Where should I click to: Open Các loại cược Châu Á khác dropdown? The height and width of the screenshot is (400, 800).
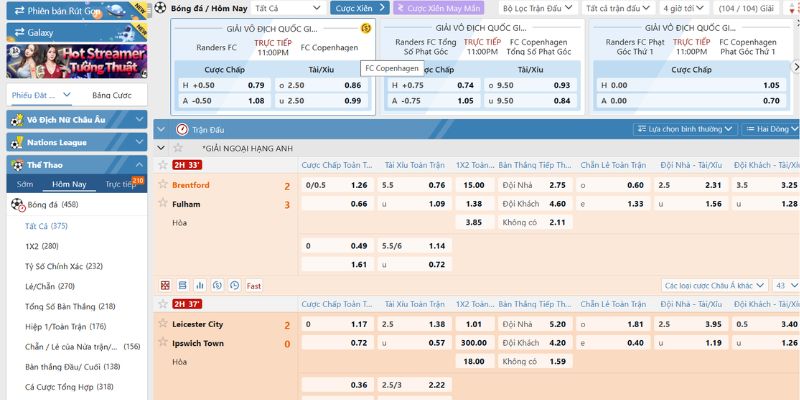tap(714, 286)
